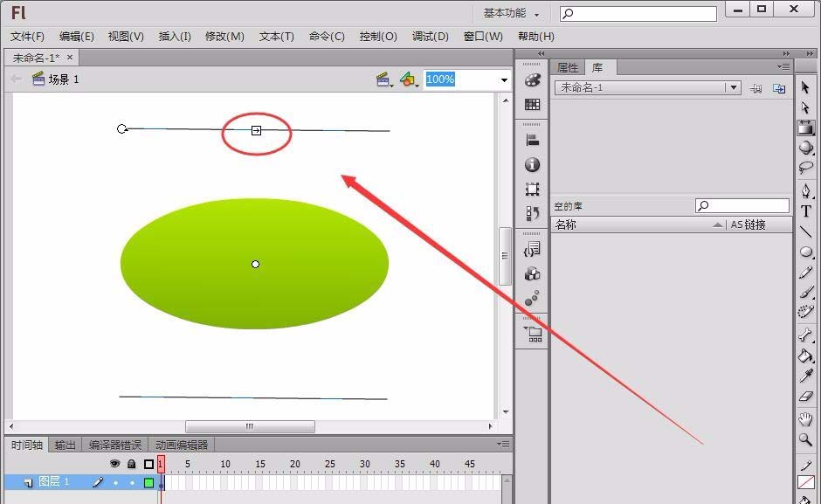Switch to the 属性 tab
The height and width of the screenshot is (504, 821).
pyautogui.click(x=568, y=67)
